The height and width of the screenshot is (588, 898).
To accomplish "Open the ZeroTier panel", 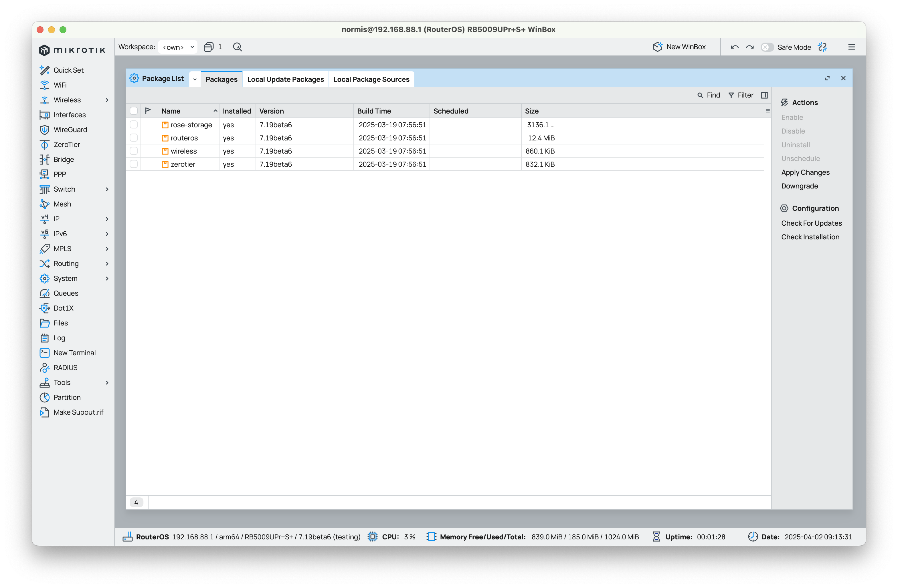I will (x=67, y=144).
